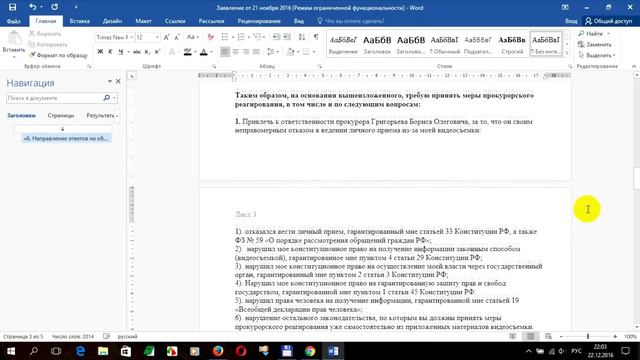Image resolution: width=640 pixels, height=360 pixels.
Task: Click Заменить in editing group
Action: coord(595,44)
